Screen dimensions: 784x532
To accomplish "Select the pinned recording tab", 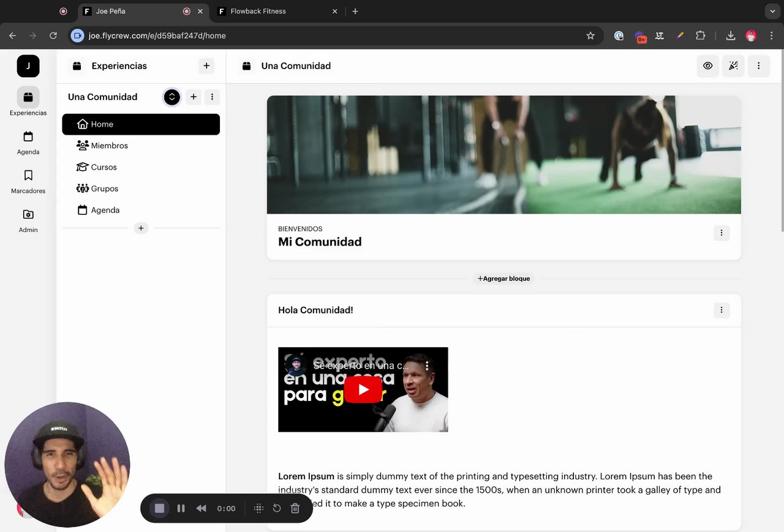I will tap(63, 11).
